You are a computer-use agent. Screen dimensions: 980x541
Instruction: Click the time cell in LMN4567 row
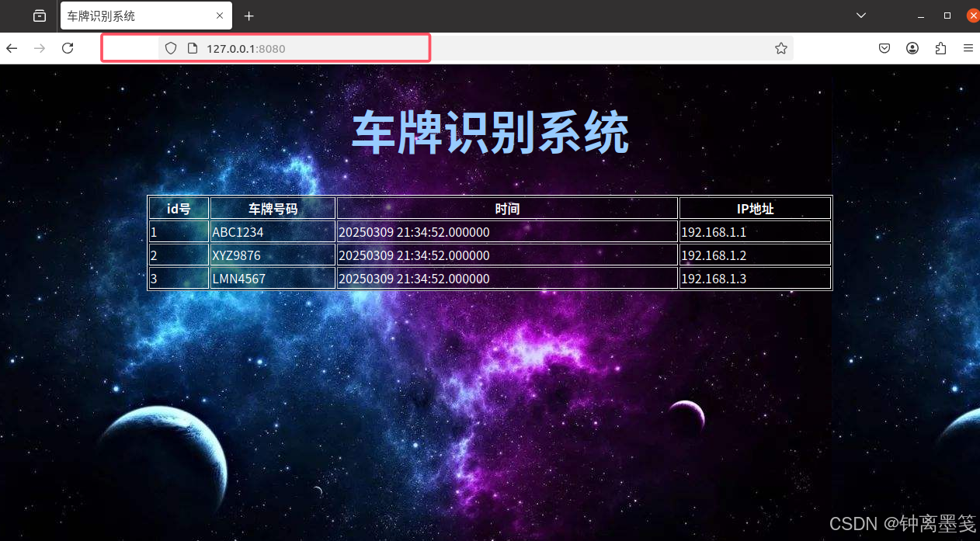click(x=507, y=278)
